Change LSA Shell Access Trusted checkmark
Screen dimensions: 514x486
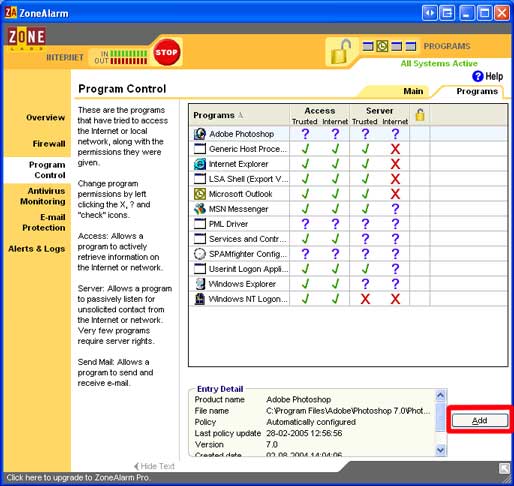click(305, 179)
